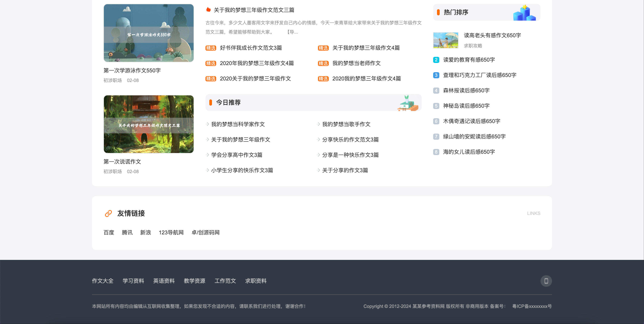The image size is (644, 324).
Task: Click the flame icon beside 关于我的梦想三年级作文范文三篇
Action: coord(208,10)
